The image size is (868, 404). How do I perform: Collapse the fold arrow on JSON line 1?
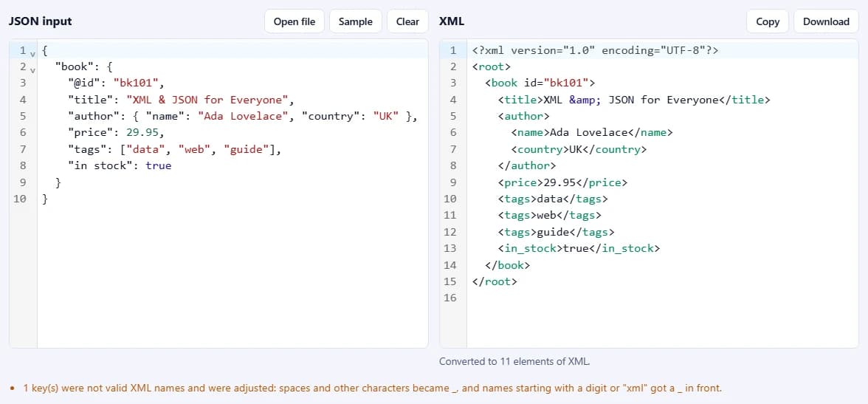tap(32, 53)
